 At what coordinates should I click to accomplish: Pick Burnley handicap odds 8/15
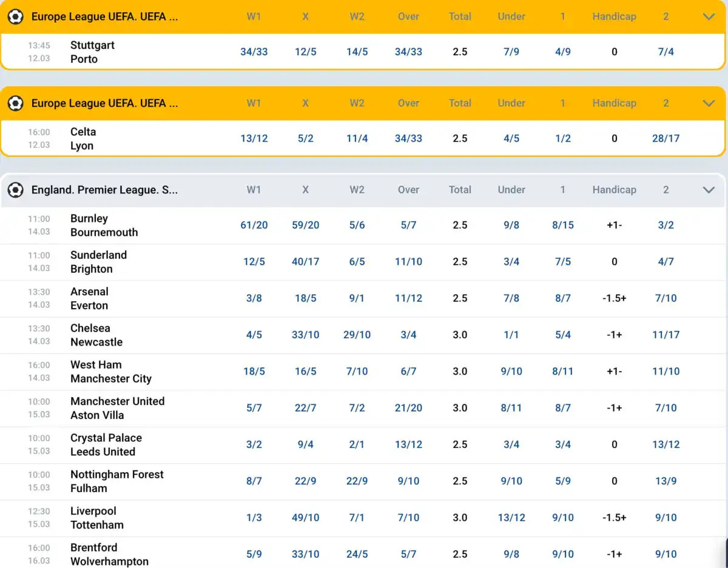coord(562,225)
